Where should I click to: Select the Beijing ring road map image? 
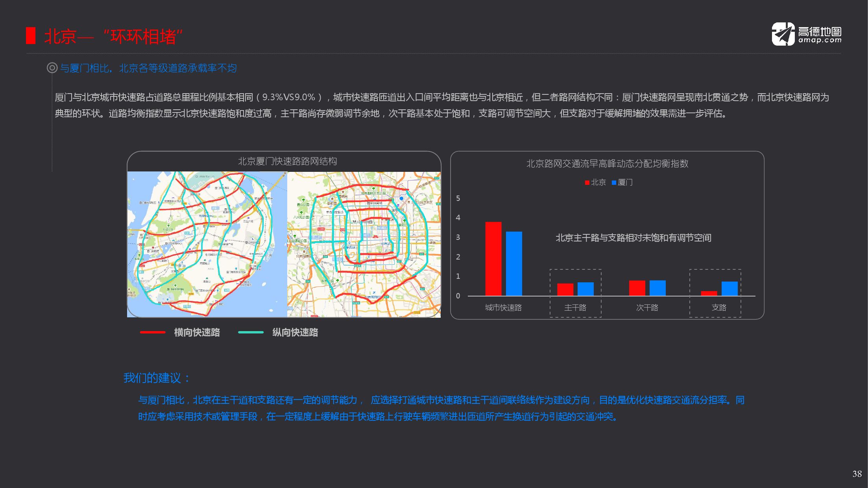click(x=364, y=244)
